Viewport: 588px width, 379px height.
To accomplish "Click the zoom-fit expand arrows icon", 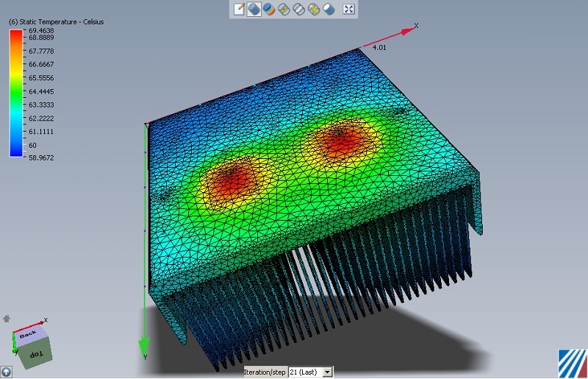I will pyautogui.click(x=348, y=9).
